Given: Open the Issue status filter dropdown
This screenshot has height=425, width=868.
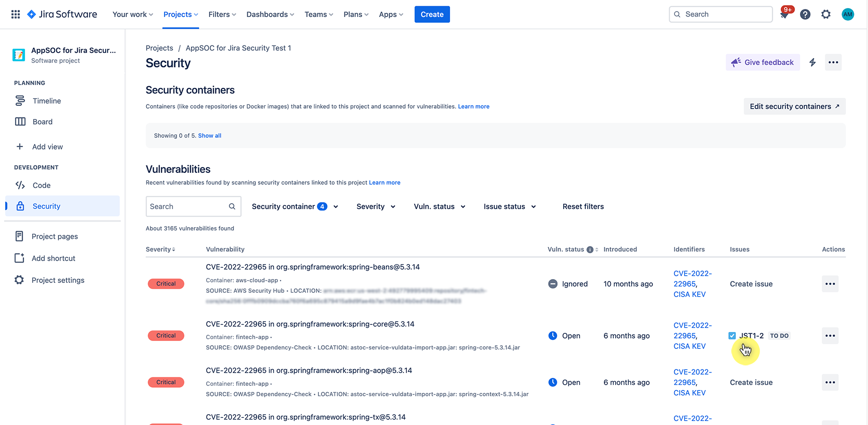Looking at the screenshot, I should [510, 207].
